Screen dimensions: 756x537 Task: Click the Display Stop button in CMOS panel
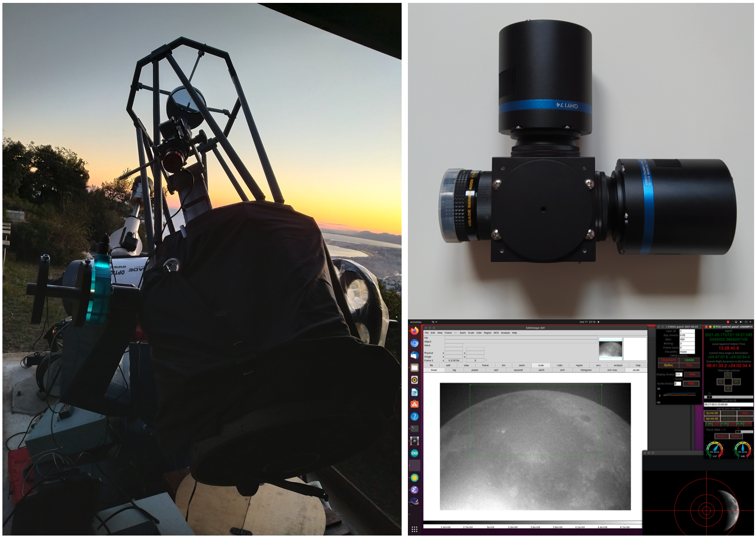(x=692, y=374)
